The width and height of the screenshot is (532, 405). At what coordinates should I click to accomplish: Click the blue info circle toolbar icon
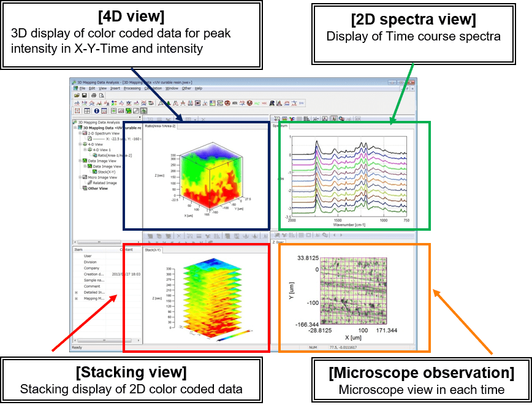click(97, 111)
